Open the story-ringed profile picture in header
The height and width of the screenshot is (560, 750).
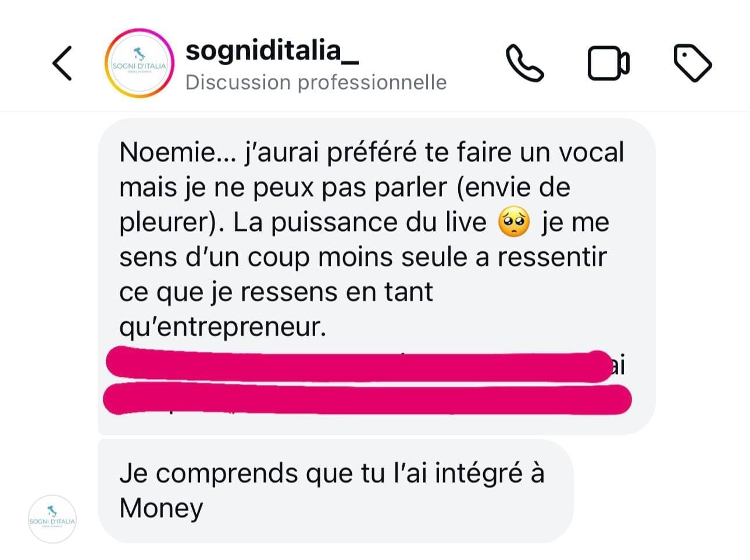click(139, 63)
